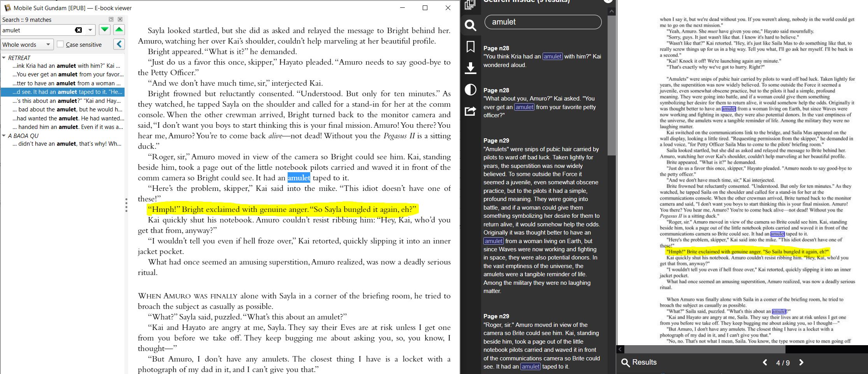The height and width of the screenshot is (374, 868).
Task: Click highlighted amulet in "amulet taped to it" on scanned page
Action: (777, 234)
